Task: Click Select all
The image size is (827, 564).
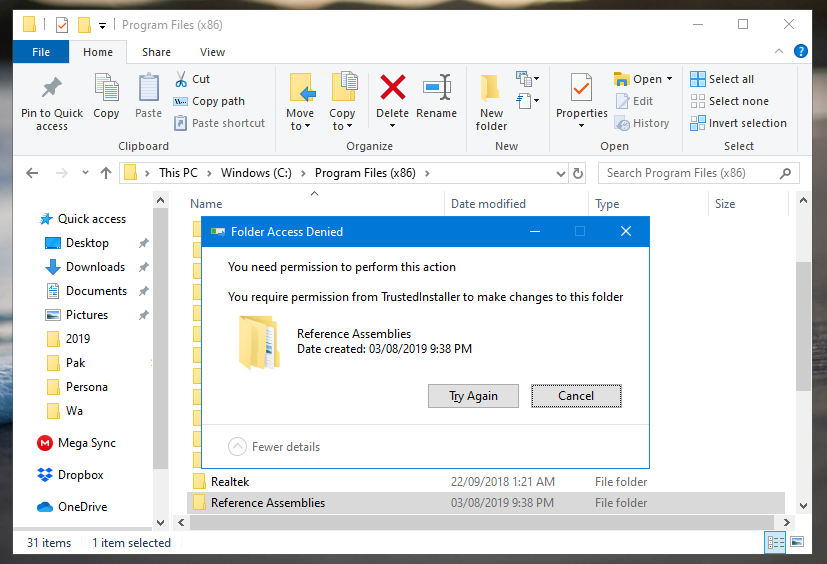Action: point(722,79)
